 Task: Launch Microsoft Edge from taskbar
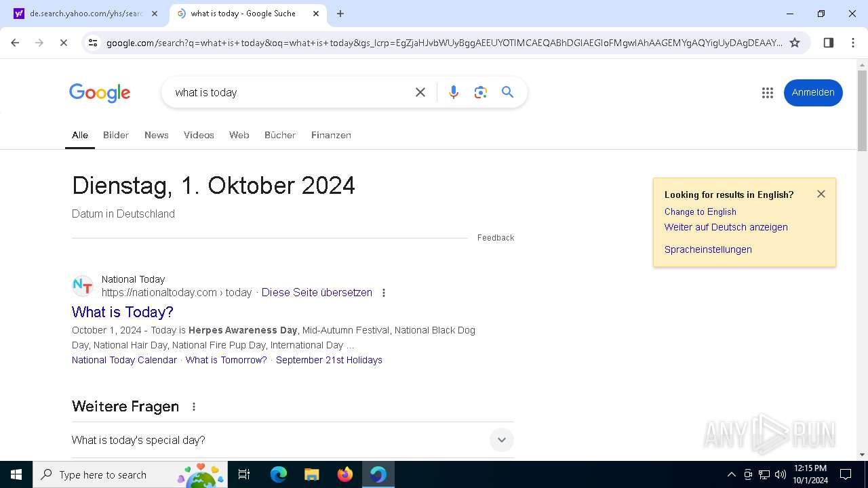[279, 474]
